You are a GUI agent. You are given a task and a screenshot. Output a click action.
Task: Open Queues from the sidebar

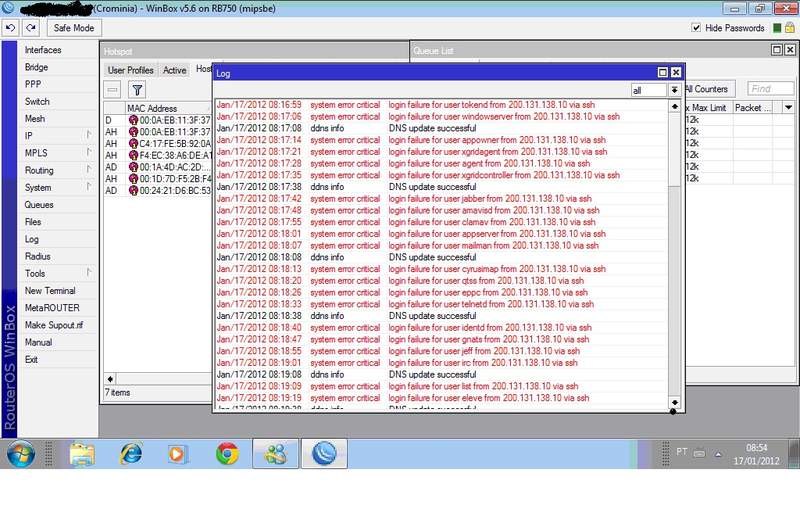click(x=39, y=205)
